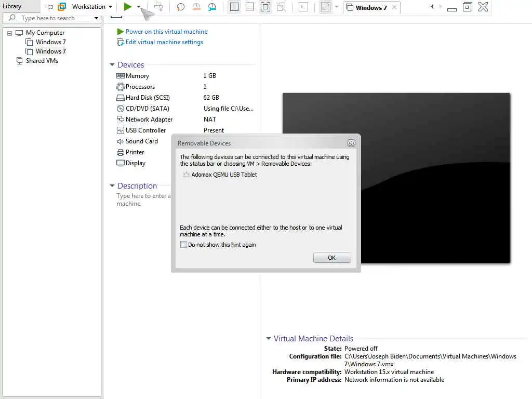Open the stretch display options dropdown arrow
532x399 pixels.
pyautogui.click(x=337, y=7)
